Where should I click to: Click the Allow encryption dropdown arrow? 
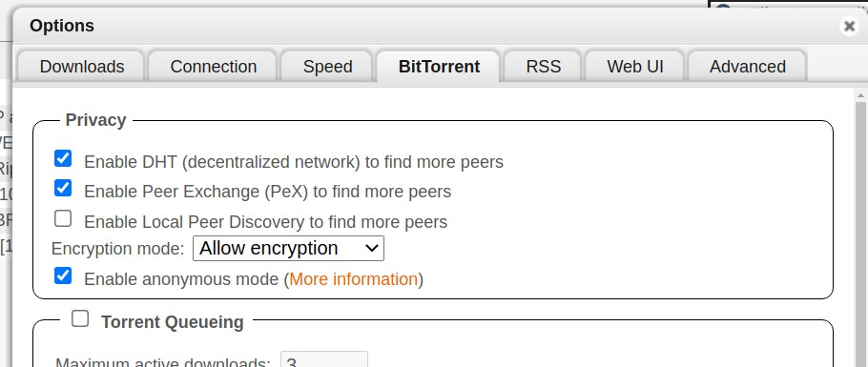(372, 249)
